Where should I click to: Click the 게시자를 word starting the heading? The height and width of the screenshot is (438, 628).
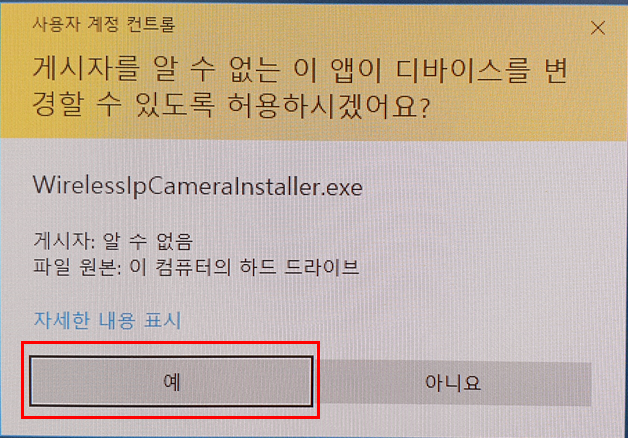[86, 70]
